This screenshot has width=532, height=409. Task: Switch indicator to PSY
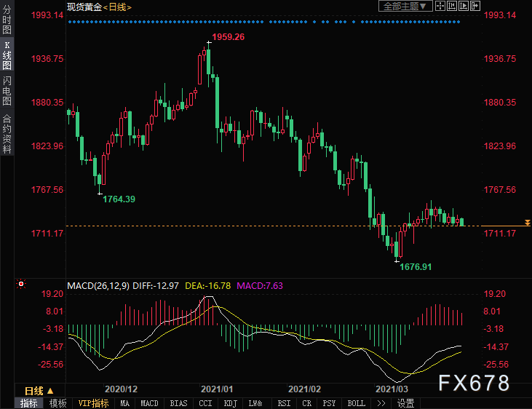pyautogui.click(x=329, y=404)
